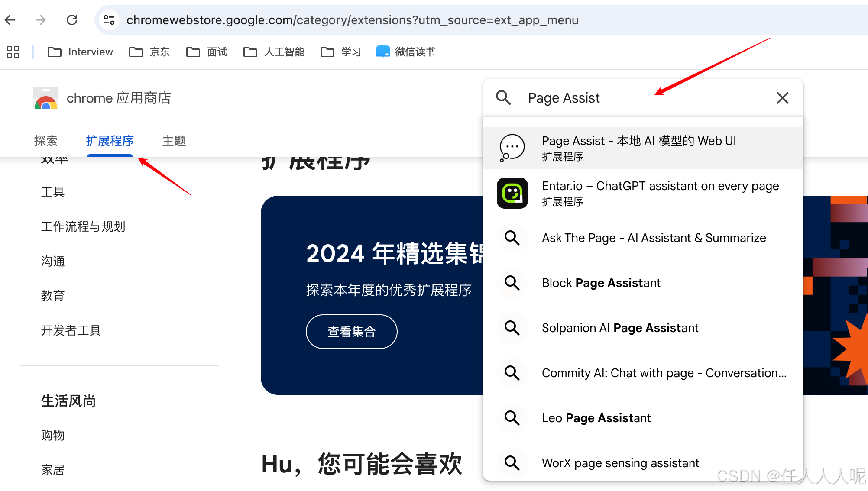Focus the search field containing Page Assist
Image resolution: width=868 pixels, height=491 pixels.
643,98
